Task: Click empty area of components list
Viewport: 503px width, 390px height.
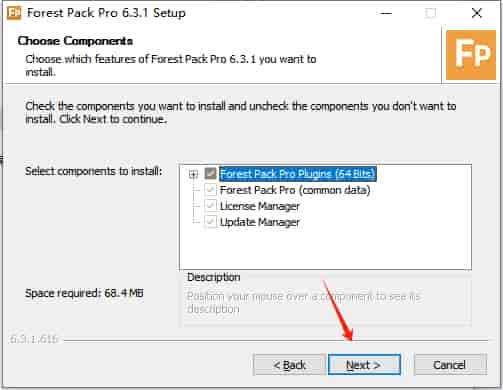Action: point(325,250)
